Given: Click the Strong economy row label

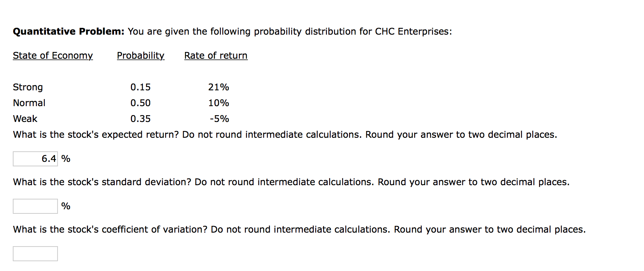Looking at the screenshot, I should click(27, 87).
